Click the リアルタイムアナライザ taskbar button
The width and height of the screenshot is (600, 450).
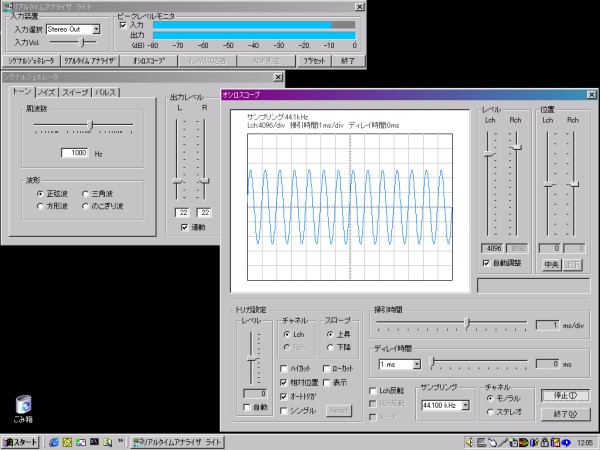click(176, 442)
